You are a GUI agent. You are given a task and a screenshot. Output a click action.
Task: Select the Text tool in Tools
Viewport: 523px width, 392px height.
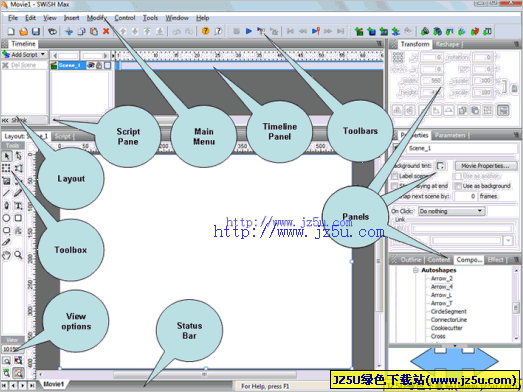[x=18, y=206]
